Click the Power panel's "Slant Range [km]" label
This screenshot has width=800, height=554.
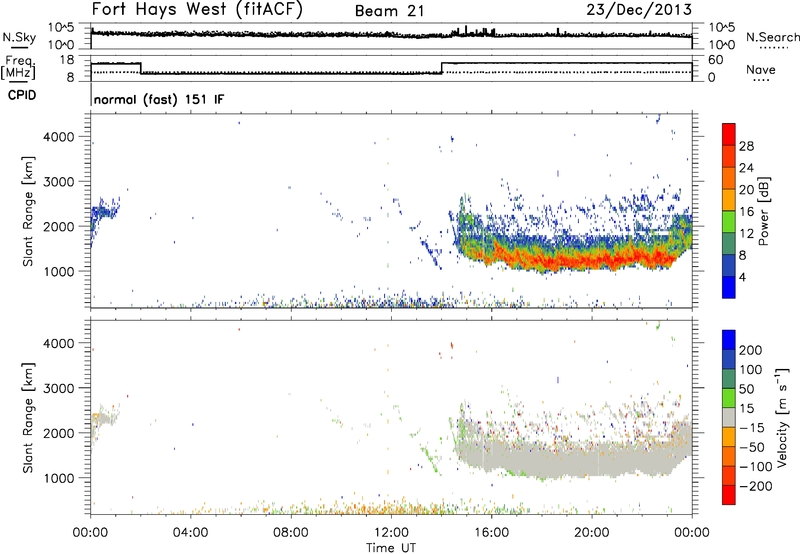click(x=29, y=211)
